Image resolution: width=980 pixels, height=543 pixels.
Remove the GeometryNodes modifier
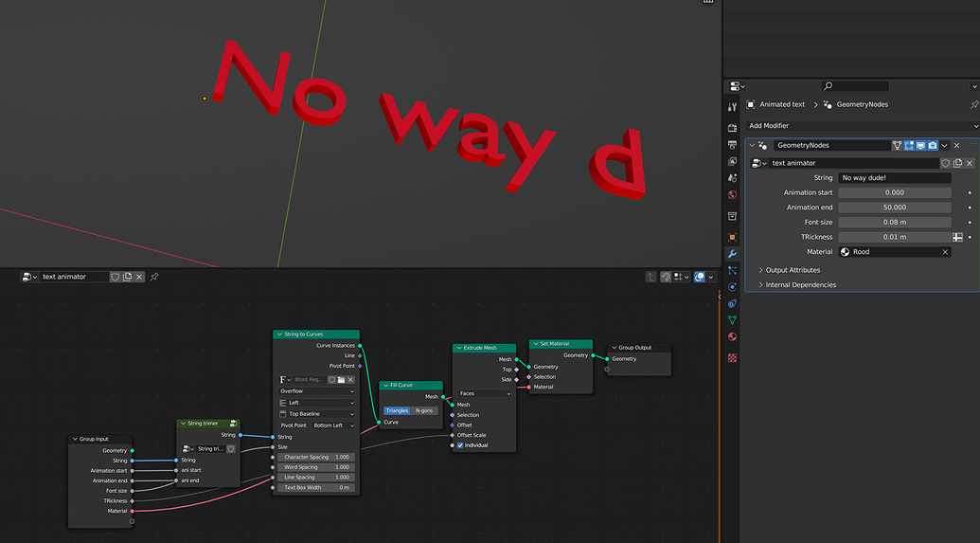click(x=956, y=145)
